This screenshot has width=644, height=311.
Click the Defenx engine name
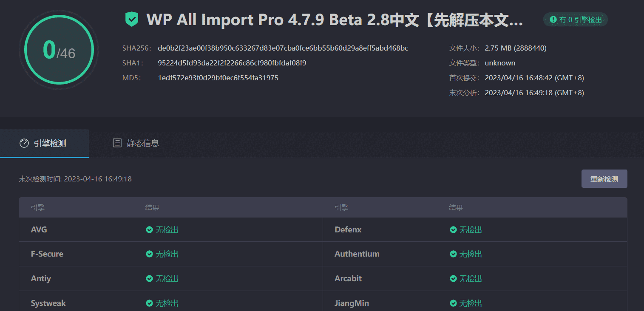[x=348, y=230]
